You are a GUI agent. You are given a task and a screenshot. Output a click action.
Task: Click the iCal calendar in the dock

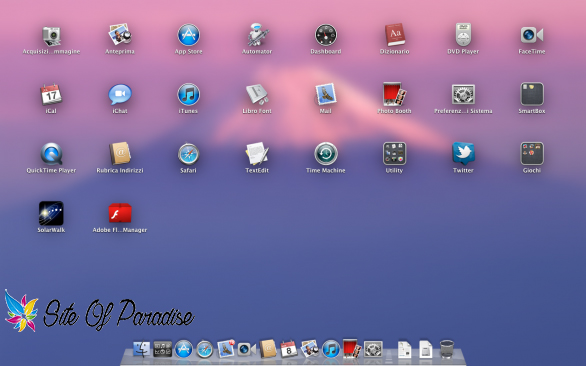point(289,349)
